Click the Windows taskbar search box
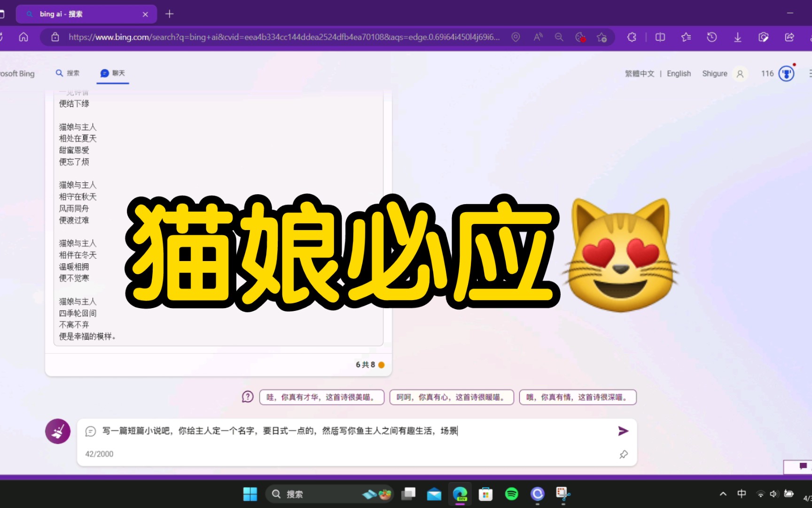 pos(329,494)
